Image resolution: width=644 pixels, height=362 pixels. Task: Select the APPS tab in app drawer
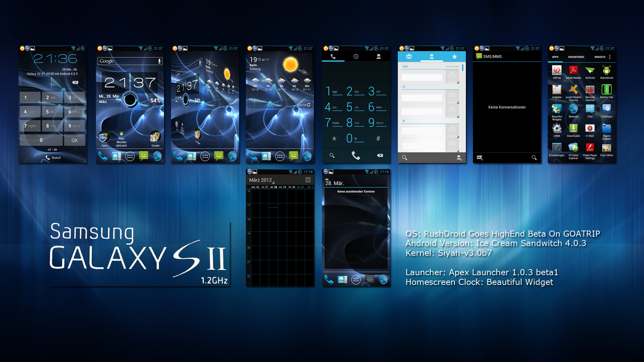pyautogui.click(x=555, y=57)
